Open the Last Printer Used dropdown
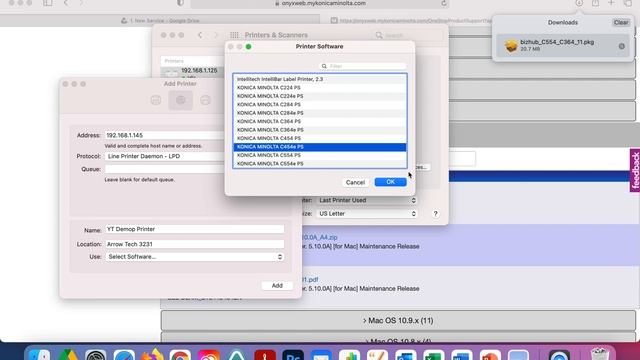Screen dimensions: 640x360 pos(367,200)
